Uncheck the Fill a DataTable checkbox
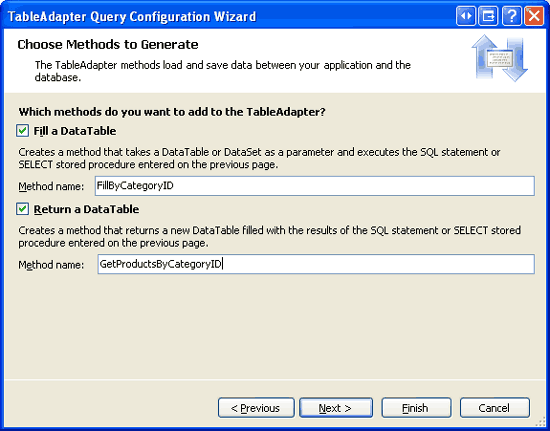 22,131
